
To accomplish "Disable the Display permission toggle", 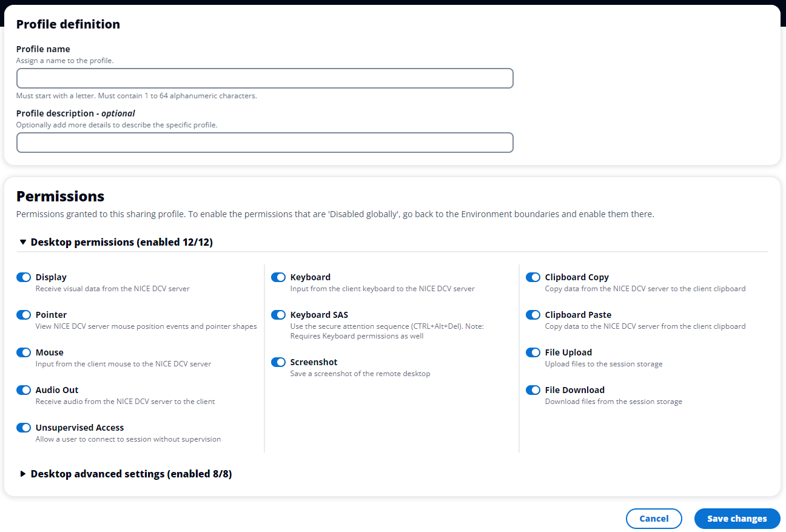I will point(23,277).
